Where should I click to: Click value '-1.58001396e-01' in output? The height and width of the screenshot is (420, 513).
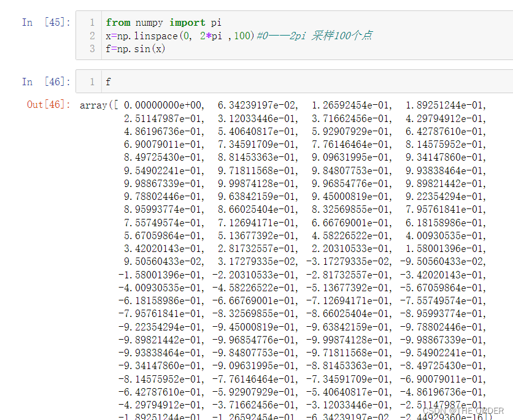(161, 275)
